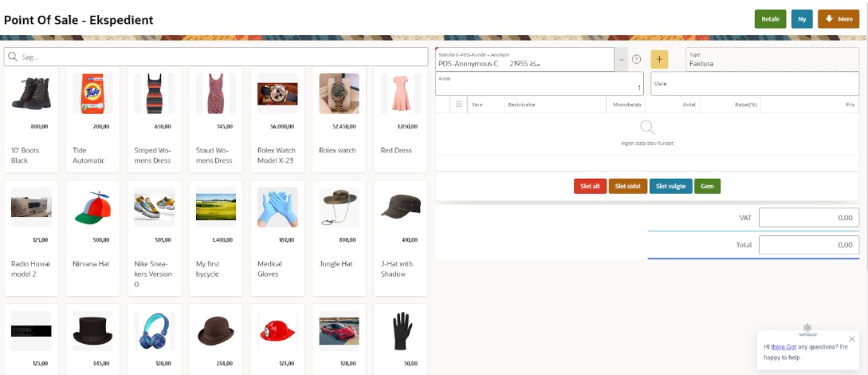Expand the customer selector dropdown arrow
Image resolution: width=868 pixels, height=375 pixels.
coord(622,59)
